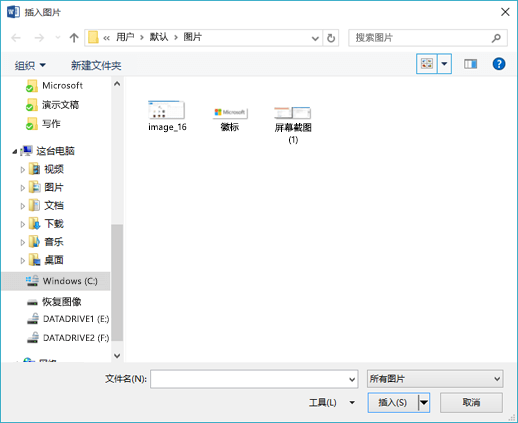518x423 pixels.
Task: Click the 音乐 folder icon
Action: (x=34, y=241)
